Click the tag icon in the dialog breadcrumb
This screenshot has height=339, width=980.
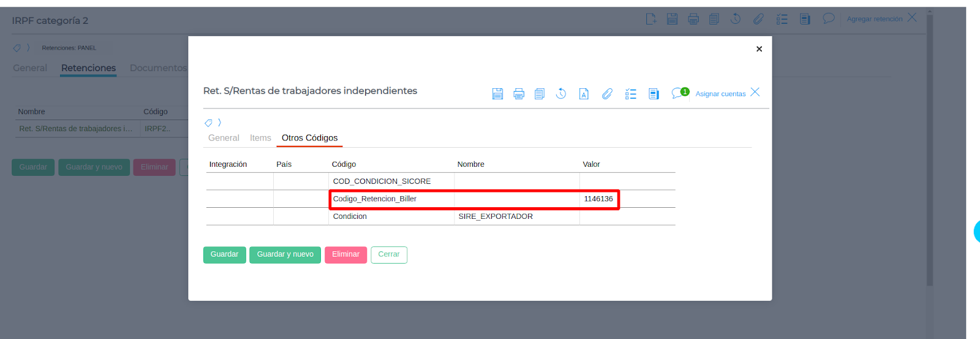(208, 123)
